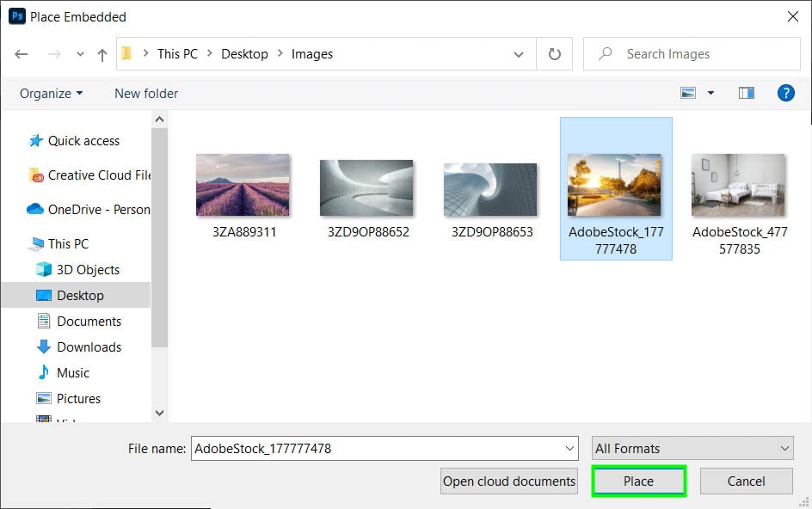Select the lavender field thumbnail 3ZA889311
The height and width of the screenshot is (509, 812).
click(x=243, y=185)
